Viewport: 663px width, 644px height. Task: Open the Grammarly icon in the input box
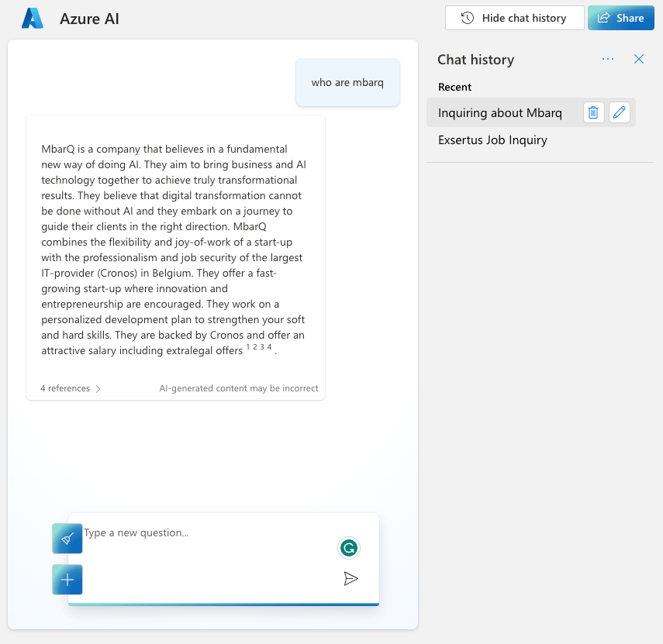349,549
